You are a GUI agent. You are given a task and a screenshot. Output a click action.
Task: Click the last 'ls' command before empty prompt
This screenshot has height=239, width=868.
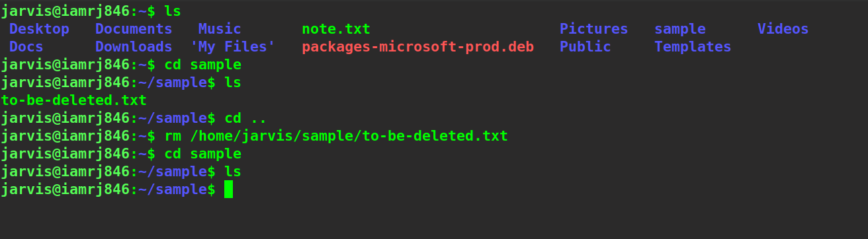coord(233,172)
